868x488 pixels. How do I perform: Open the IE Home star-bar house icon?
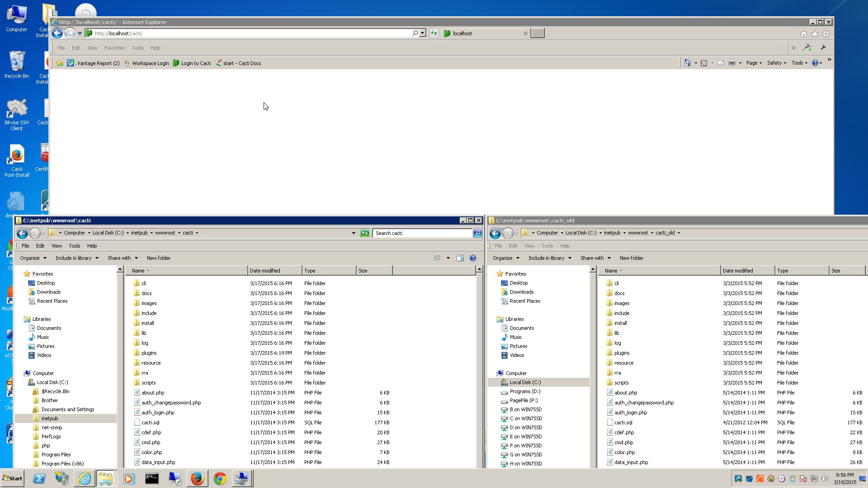point(804,34)
